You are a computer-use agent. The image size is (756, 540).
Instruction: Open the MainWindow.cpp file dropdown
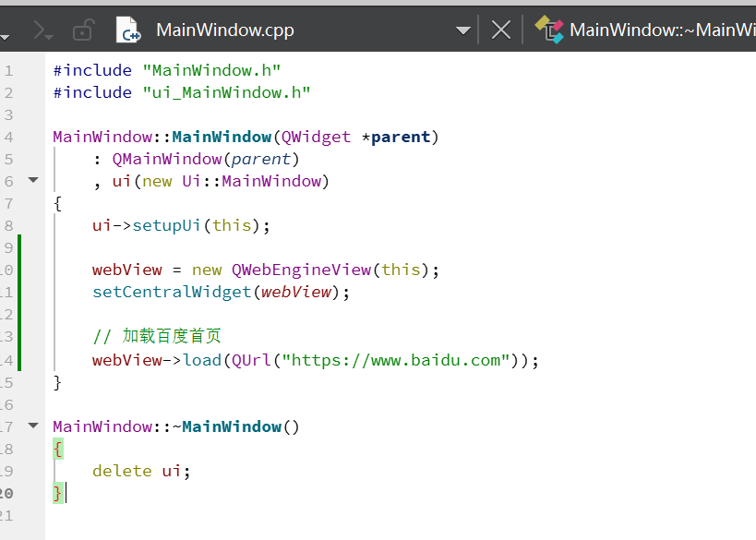click(462, 30)
